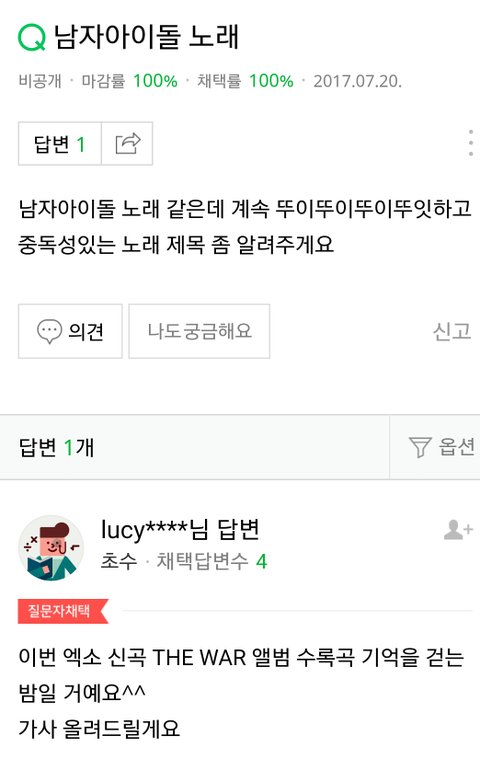
Task: Open the 의견 comments button
Action: [x=70, y=332]
